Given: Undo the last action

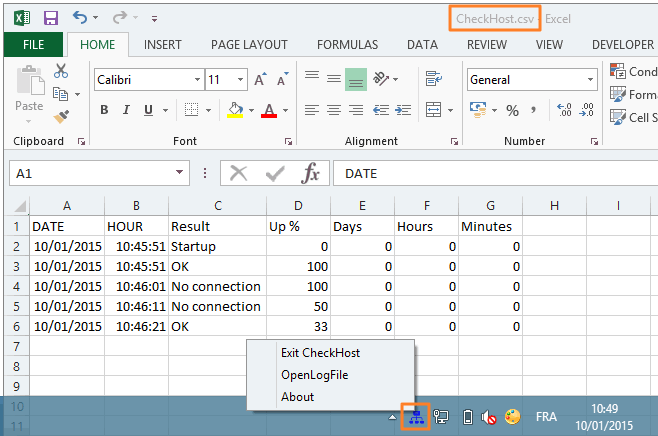Looking at the screenshot, I should tap(80, 18).
